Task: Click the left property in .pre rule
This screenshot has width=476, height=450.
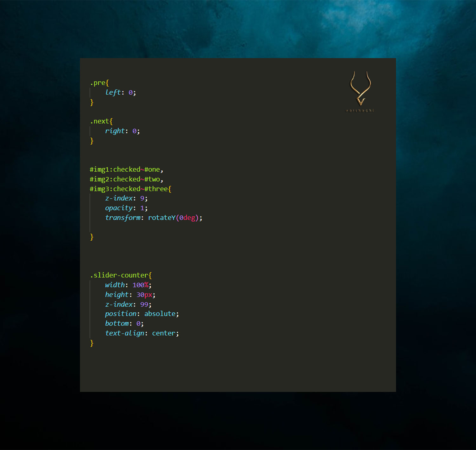Action: point(113,92)
